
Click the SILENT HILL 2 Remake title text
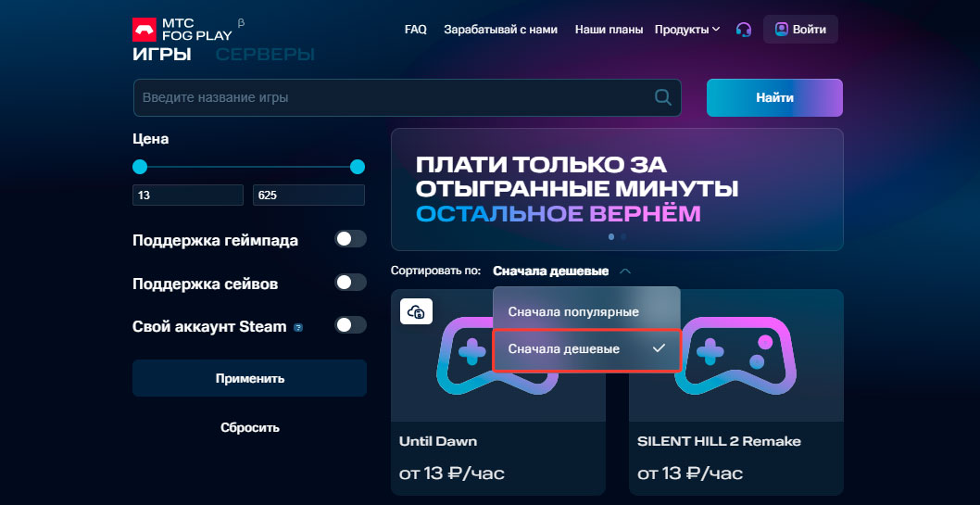(x=719, y=441)
